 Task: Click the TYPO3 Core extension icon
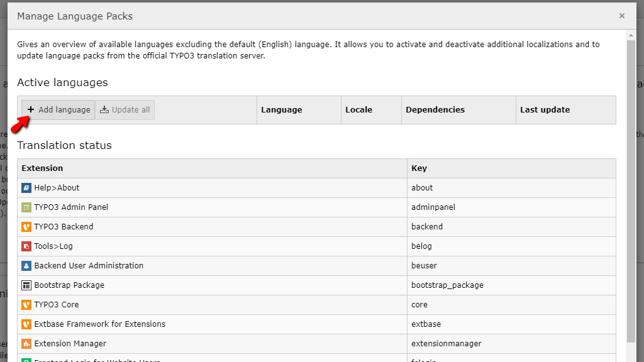[26, 305]
